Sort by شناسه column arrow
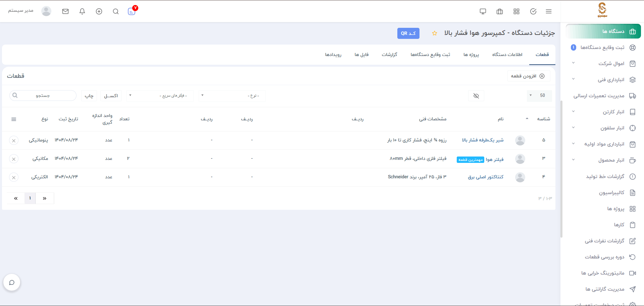This screenshot has height=306, width=644. [527, 119]
